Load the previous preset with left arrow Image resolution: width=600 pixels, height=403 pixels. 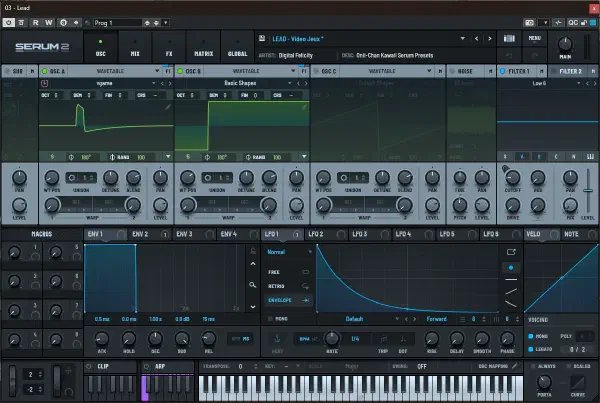[476, 39]
